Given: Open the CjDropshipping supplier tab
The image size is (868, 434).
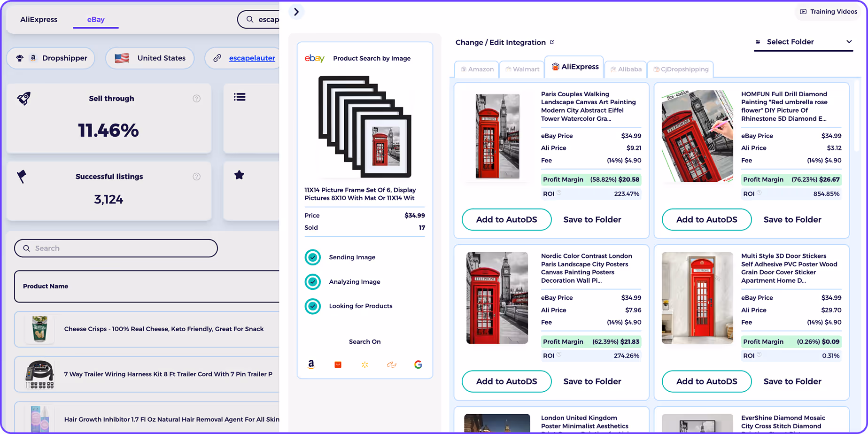Looking at the screenshot, I should coord(681,69).
